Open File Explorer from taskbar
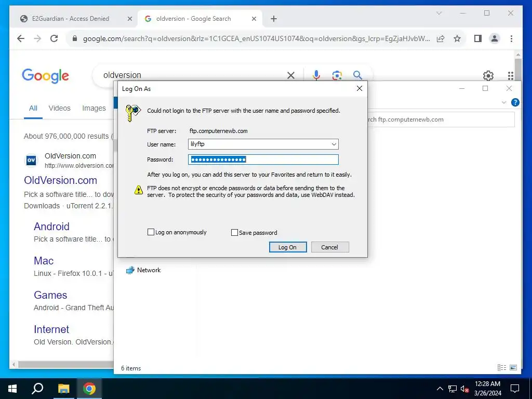Image resolution: width=532 pixels, height=399 pixels. 63,389
